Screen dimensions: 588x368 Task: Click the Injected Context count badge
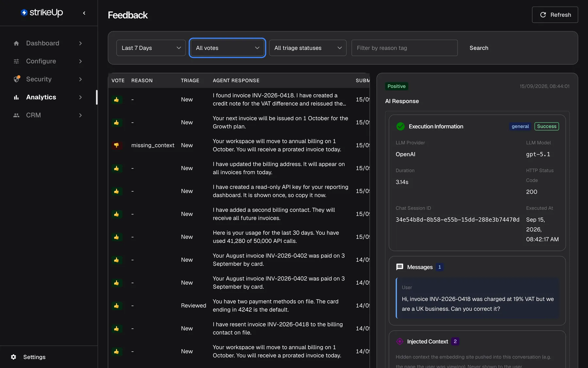click(455, 342)
